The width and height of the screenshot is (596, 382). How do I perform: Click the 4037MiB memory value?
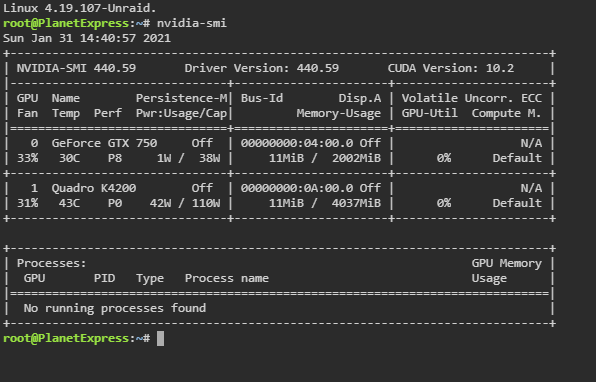(357, 203)
